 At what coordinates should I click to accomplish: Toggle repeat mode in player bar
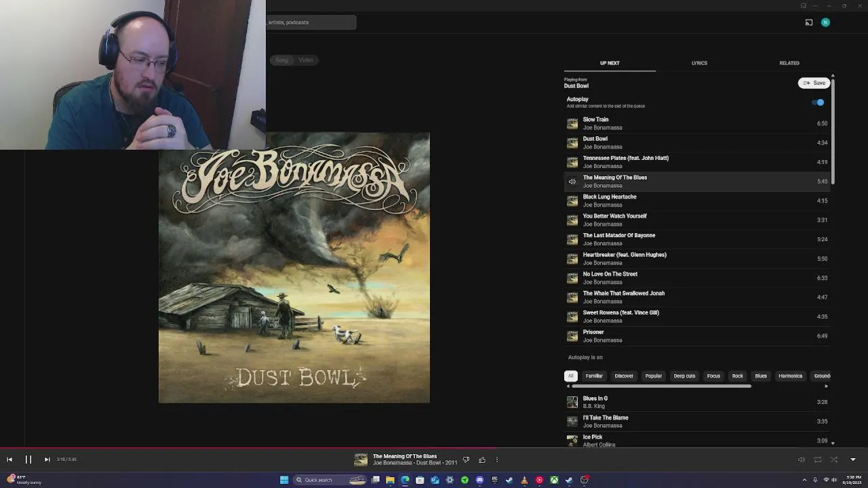pyautogui.click(x=818, y=460)
